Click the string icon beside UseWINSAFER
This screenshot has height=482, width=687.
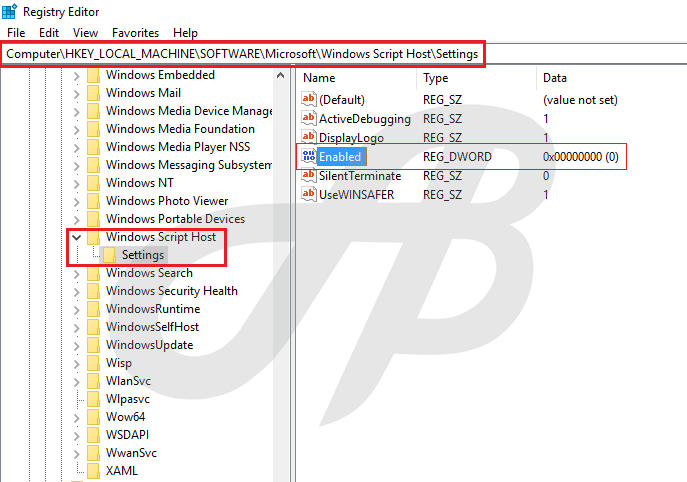pos(309,195)
